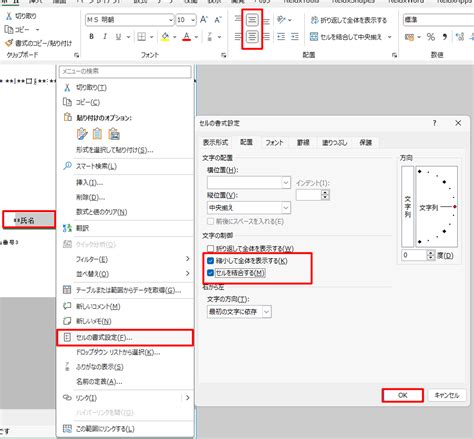Click Wrap Text to show all button
Viewport: 474px width, 439px height.
click(349, 20)
